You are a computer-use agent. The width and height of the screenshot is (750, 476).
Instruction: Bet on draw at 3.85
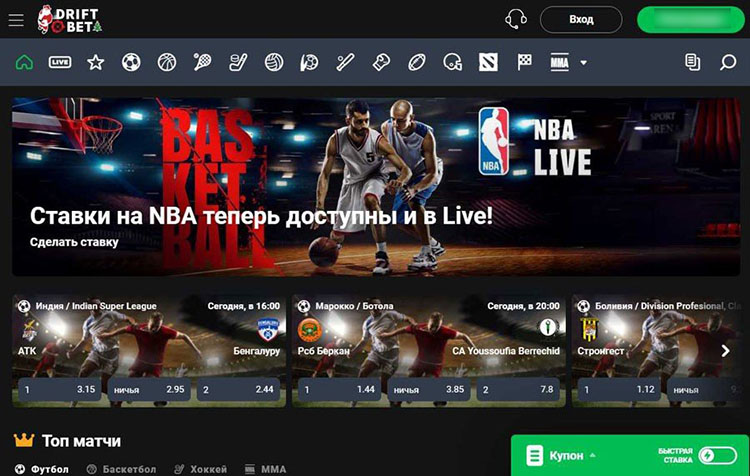click(429, 389)
